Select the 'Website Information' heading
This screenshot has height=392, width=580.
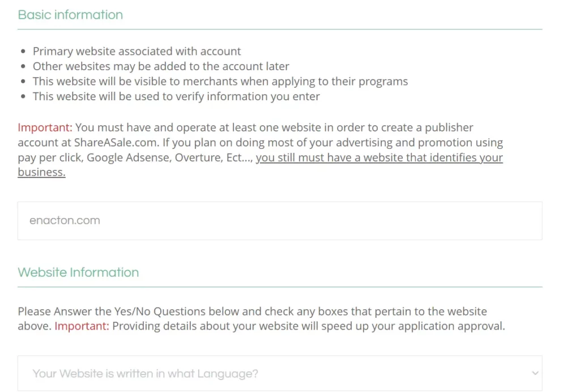[x=78, y=272]
